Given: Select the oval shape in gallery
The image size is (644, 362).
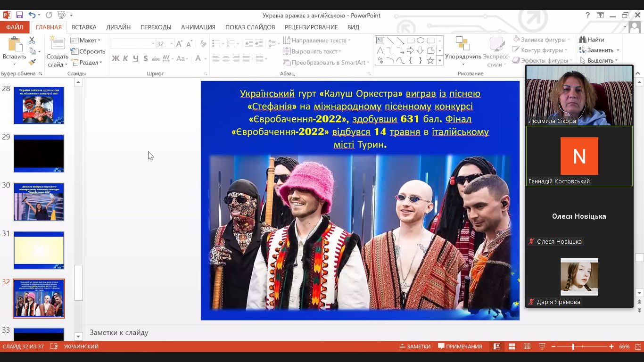Looking at the screenshot, I should point(421,41).
